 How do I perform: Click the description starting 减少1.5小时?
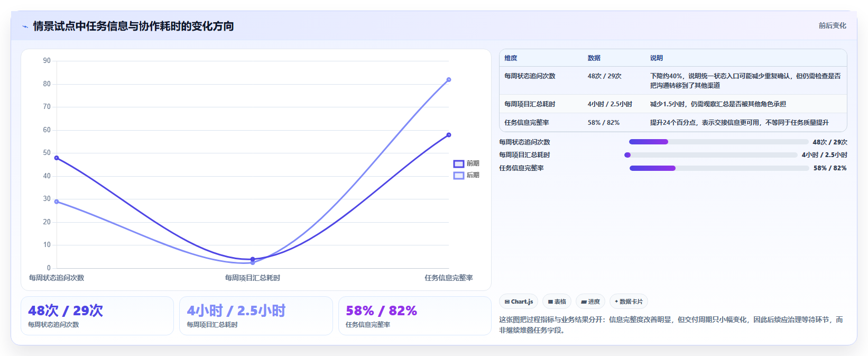click(718, 104)
